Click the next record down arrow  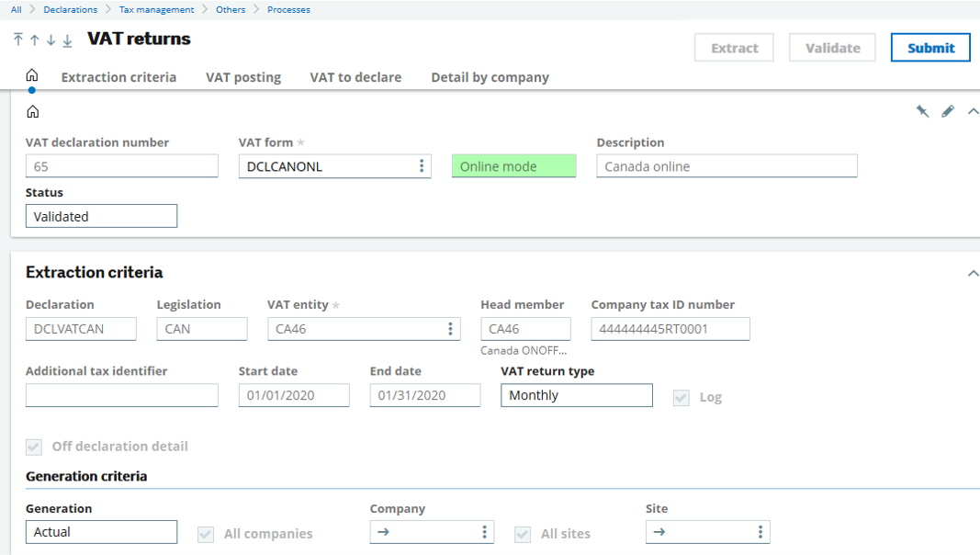[51, 40]
